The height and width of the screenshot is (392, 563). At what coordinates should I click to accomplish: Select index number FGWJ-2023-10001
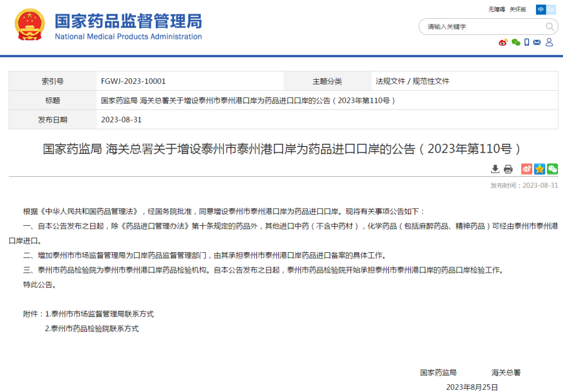click(133, 81)
